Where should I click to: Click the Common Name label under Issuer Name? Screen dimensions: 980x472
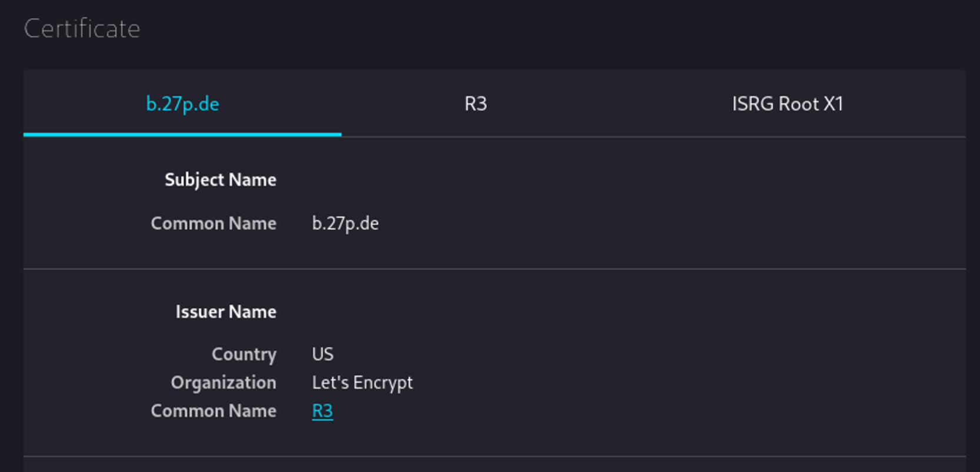point(214,411)
